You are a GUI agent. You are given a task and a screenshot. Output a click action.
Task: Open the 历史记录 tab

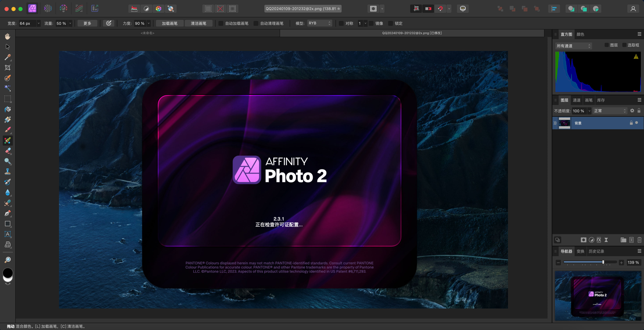pos(596,251)
